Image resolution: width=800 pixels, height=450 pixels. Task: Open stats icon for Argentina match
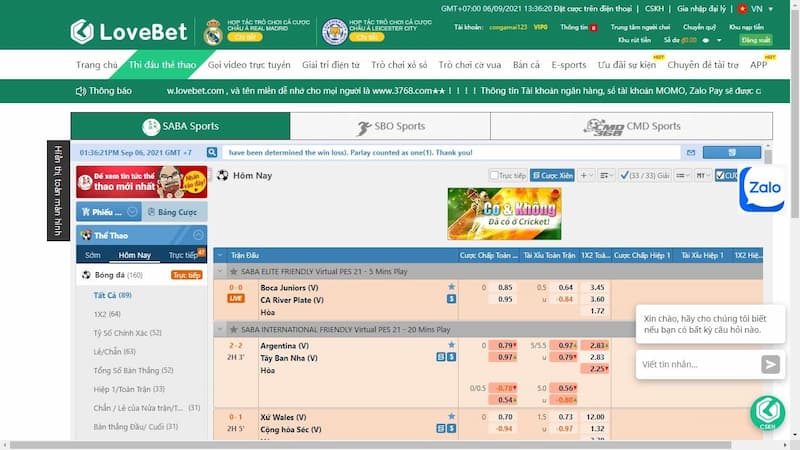(x=441, y=357)
